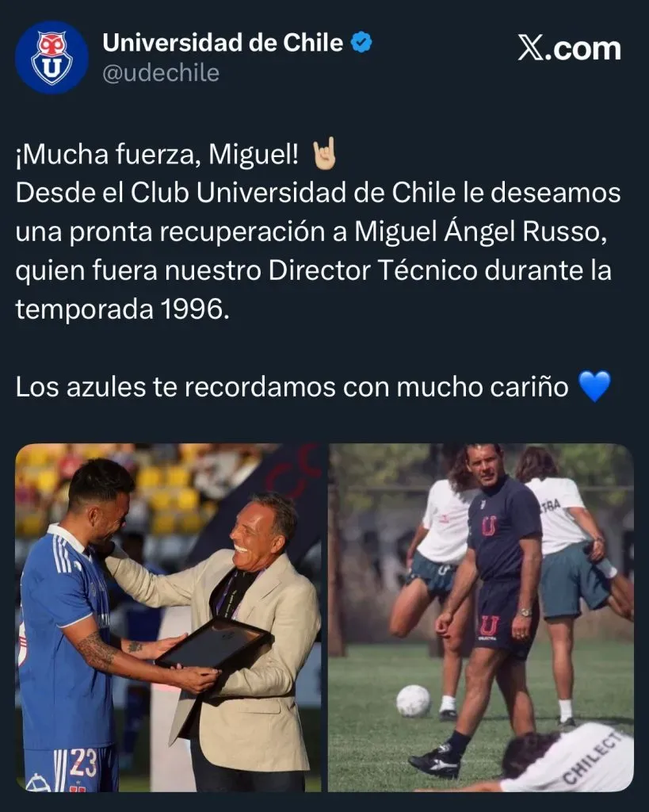Click the rock hand emoji
This screenshot has width=649, height=812.
[x=324, y=154]
